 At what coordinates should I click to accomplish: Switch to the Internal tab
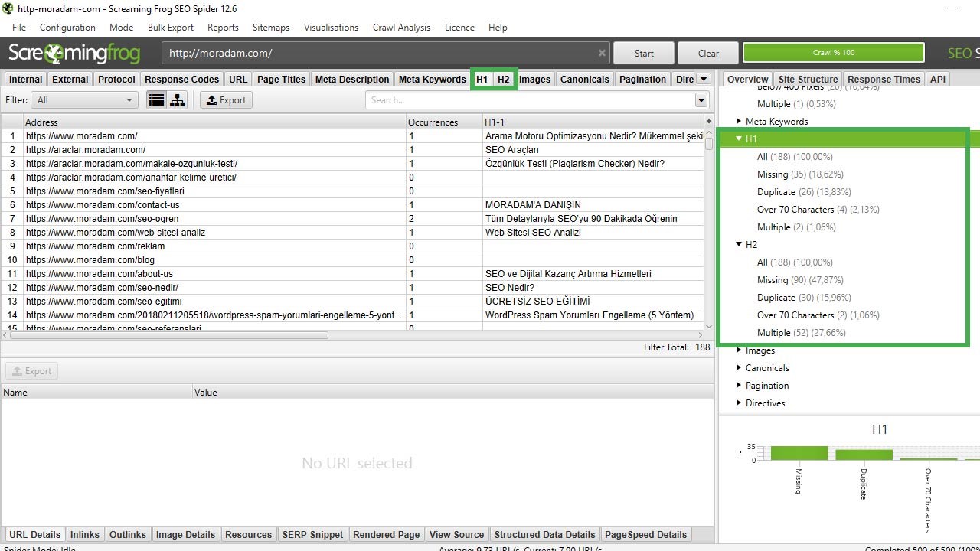pos(26,79)
